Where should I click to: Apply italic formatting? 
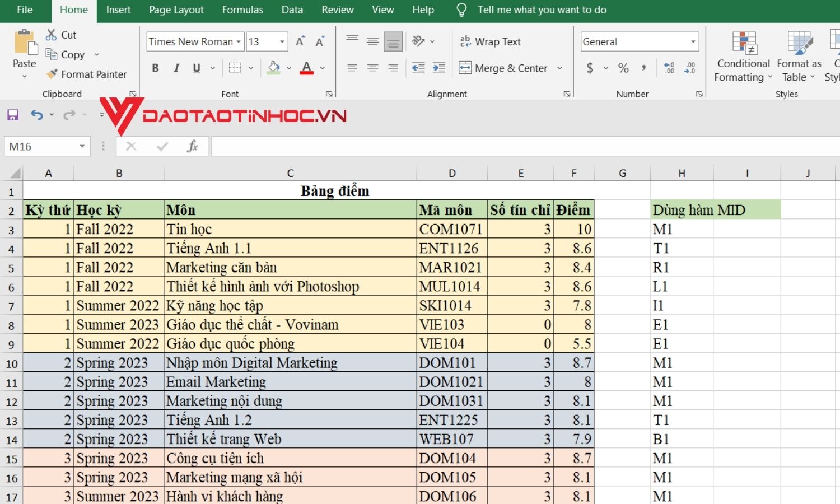coord(176,68)
